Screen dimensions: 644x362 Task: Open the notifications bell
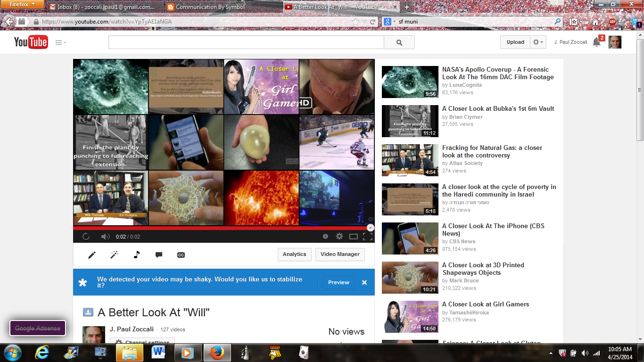click(596, 42)
